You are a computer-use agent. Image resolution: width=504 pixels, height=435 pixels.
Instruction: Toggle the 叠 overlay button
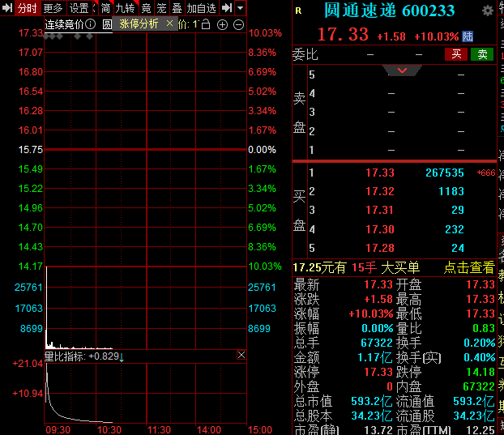tap(177, 8)
